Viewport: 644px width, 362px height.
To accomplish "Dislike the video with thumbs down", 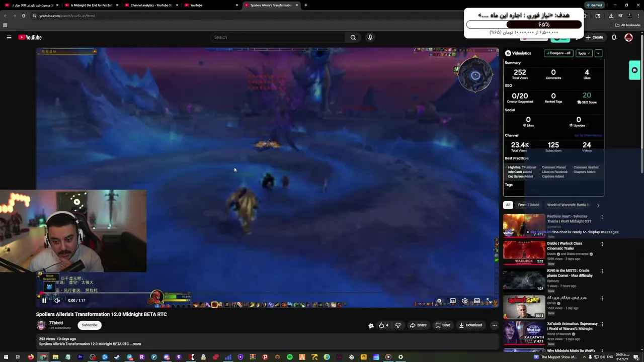I will pos(398,325).
